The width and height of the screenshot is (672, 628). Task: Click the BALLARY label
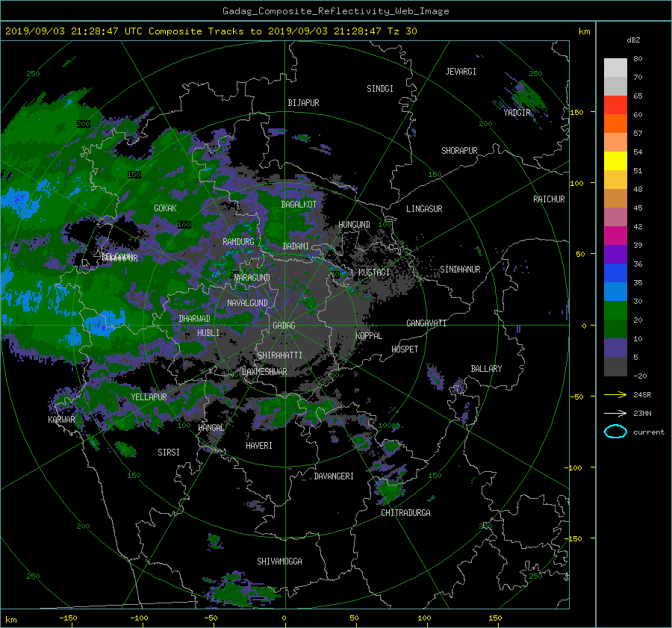(x=486, y=369)
